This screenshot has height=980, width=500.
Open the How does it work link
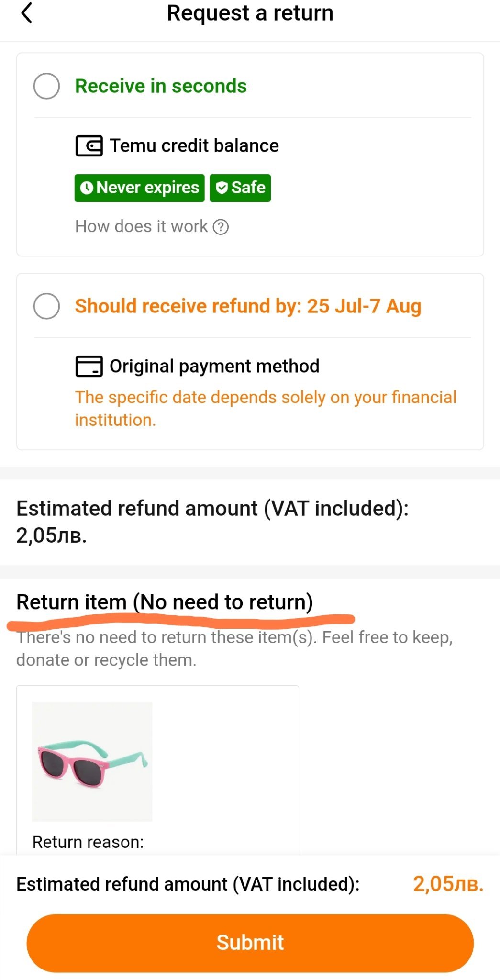click(141, 226)
